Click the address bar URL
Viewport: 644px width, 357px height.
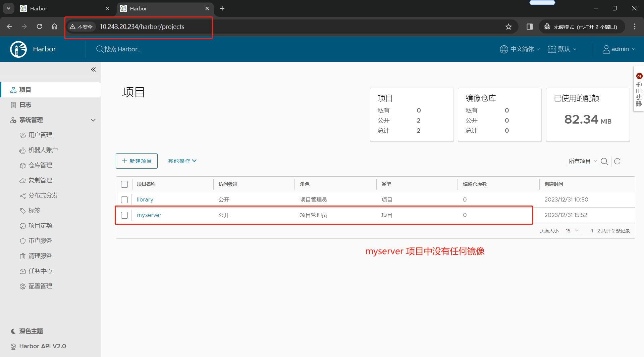point(142,27)
